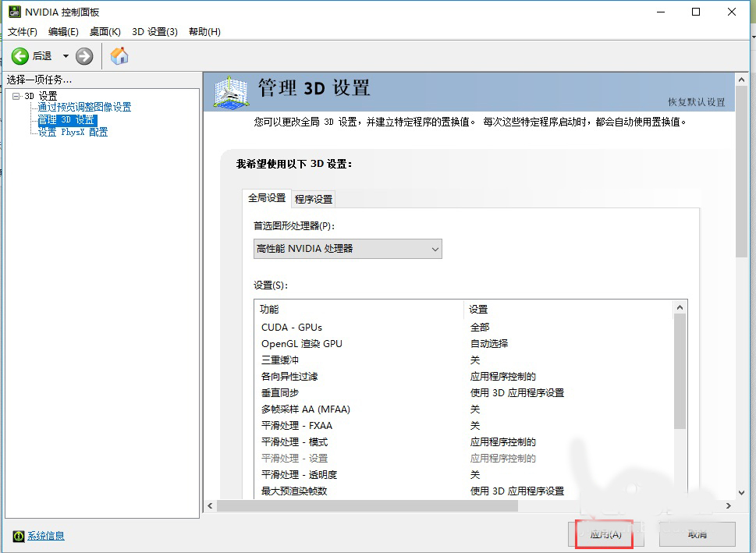The height and width of the screenshot is (553, 756).
Task: Select 设置 PhysX 配置 in the tree
Action: coord(73,132)
